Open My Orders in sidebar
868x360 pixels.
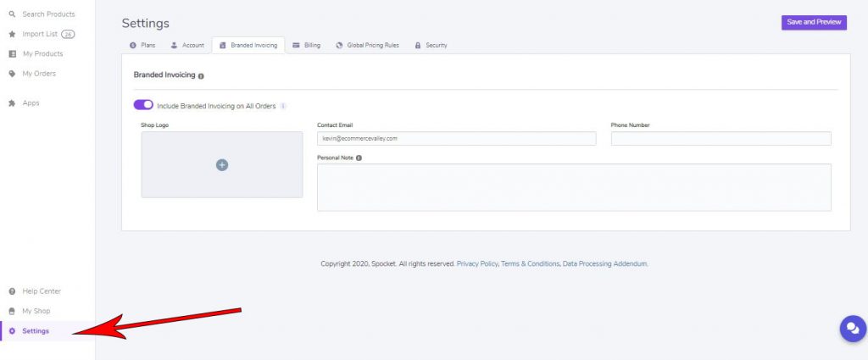pyautogui.click(x=39, y=74)
